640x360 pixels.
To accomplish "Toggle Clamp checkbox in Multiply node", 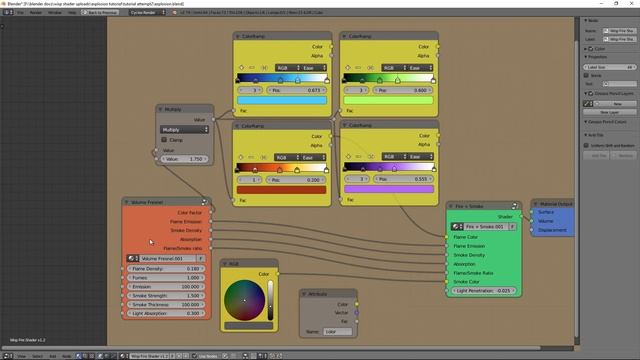I will click(x=164, y=140).
